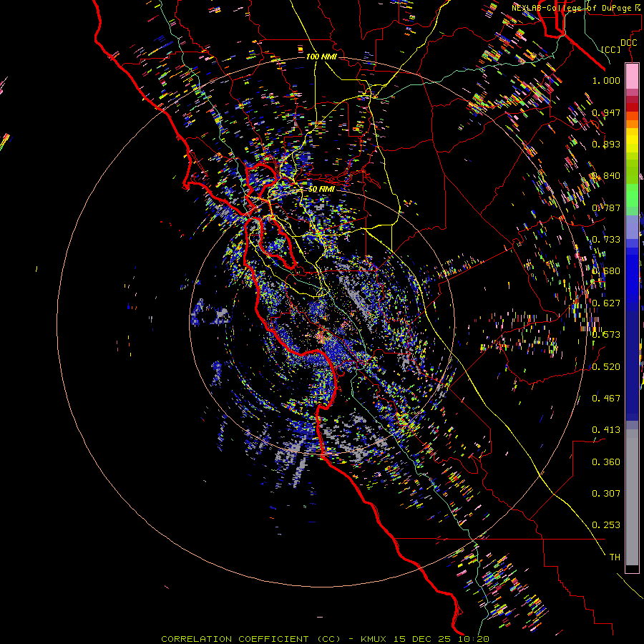Screen dimensions: 644x644
Task: Click the "KMUX" radar site ID in the footer
Action: tap(374, 639)
